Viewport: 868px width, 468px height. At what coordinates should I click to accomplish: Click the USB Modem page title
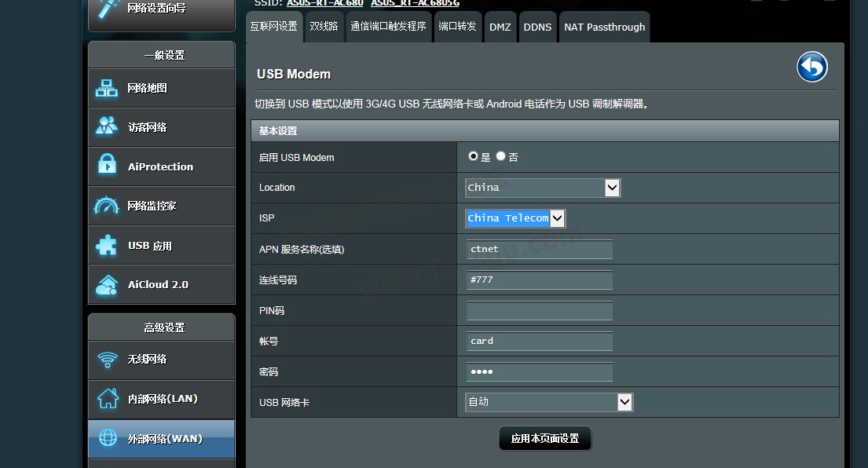294,74
